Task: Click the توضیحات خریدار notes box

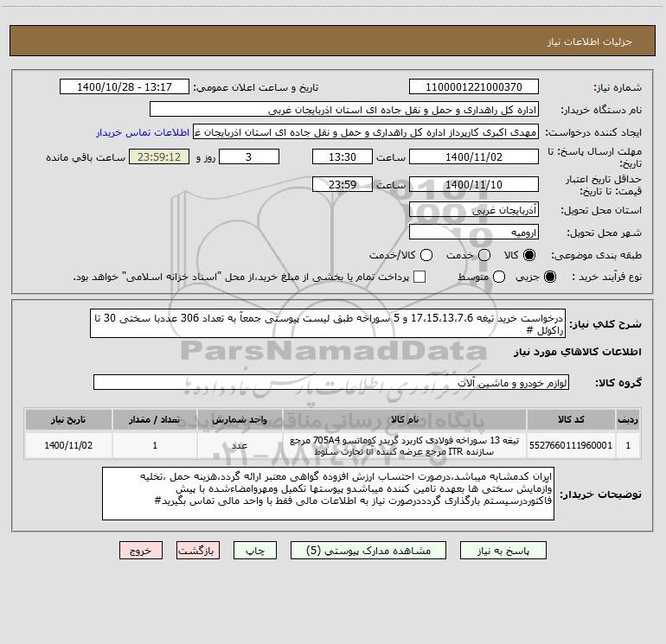Action: tap(328, 494)
